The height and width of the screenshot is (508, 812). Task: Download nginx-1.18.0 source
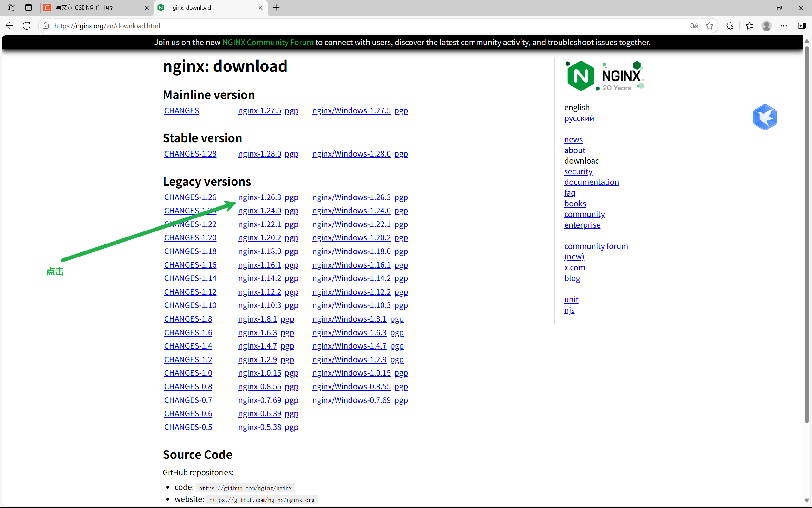[260, 251]
